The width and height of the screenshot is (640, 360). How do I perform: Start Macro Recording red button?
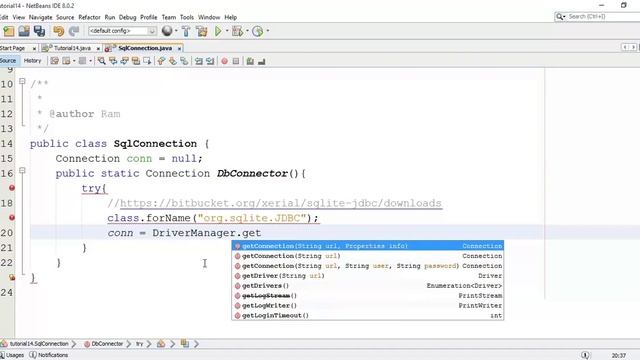(224, 61)
